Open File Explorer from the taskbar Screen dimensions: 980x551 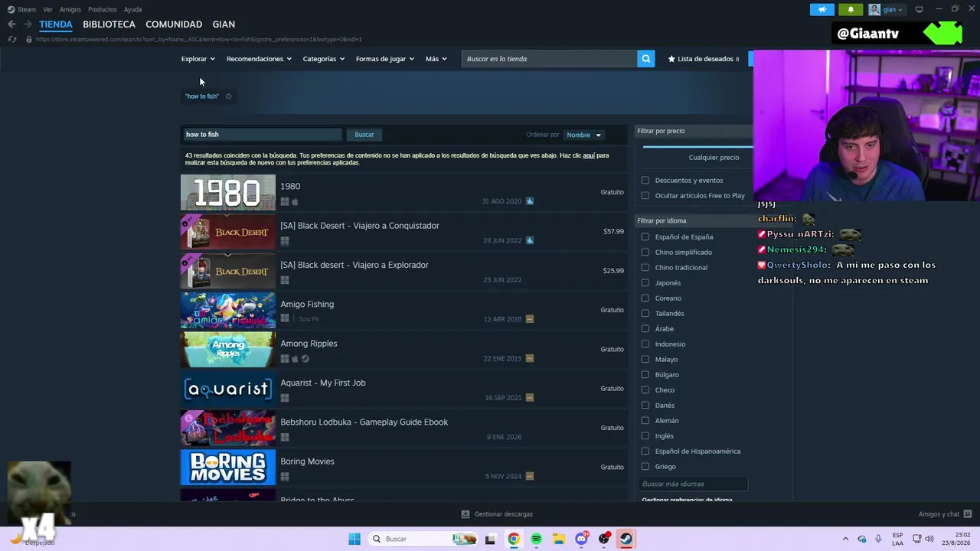[x=559, y=539]
